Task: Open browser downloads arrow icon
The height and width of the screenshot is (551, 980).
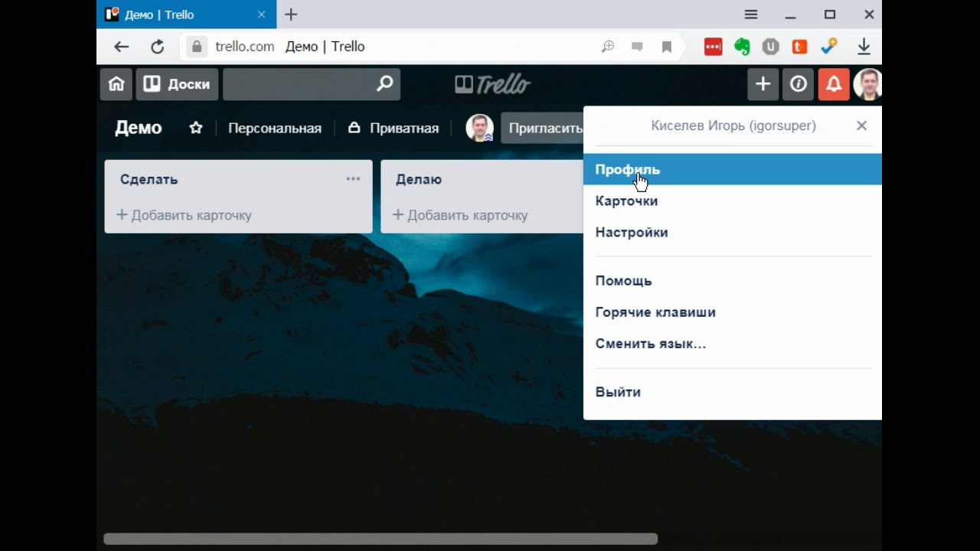Action: [864, 47]
